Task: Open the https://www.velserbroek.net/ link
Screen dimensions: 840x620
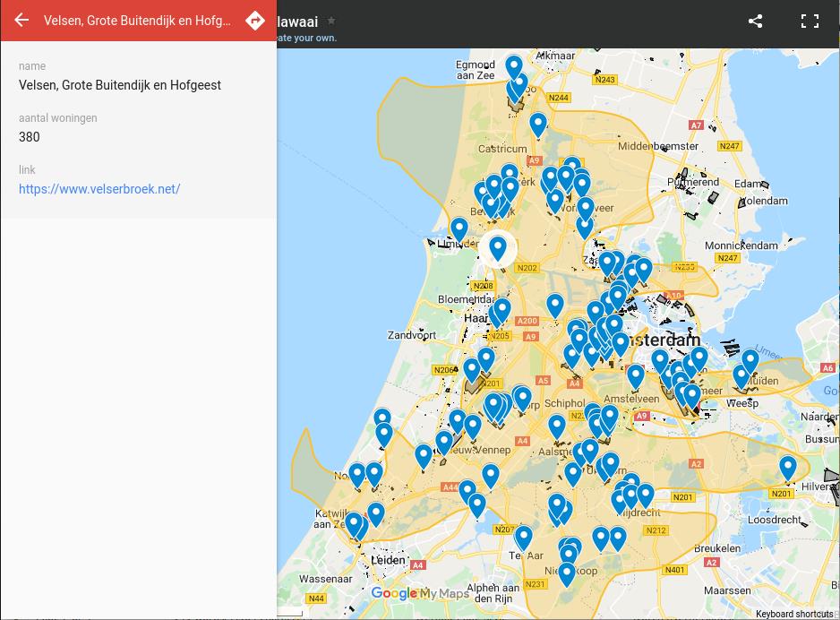Action: coord(99,189)
